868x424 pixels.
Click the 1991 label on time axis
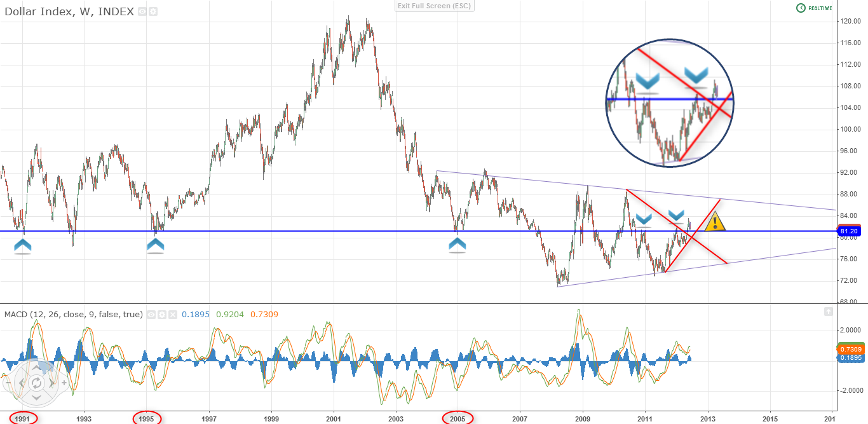[x=23, y=418]
